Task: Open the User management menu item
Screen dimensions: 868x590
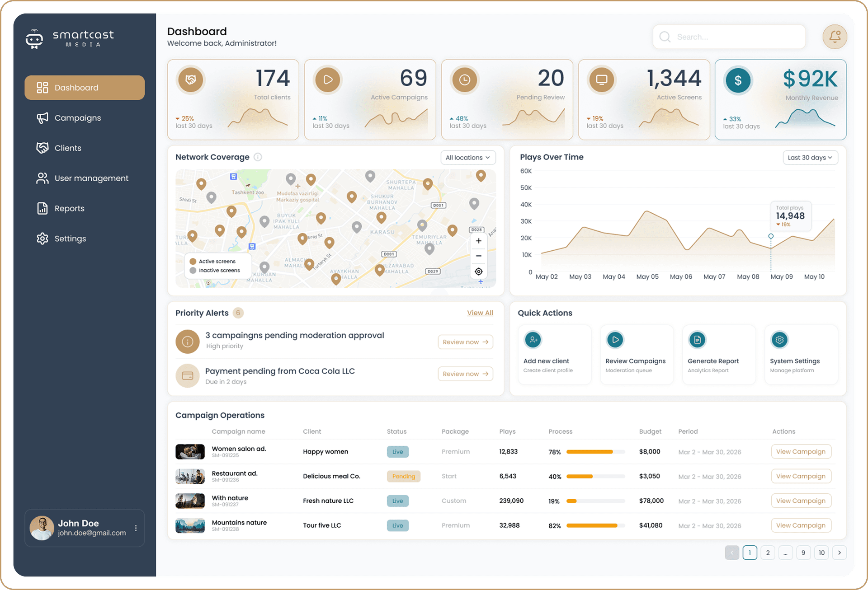Action: coord(85,178)
